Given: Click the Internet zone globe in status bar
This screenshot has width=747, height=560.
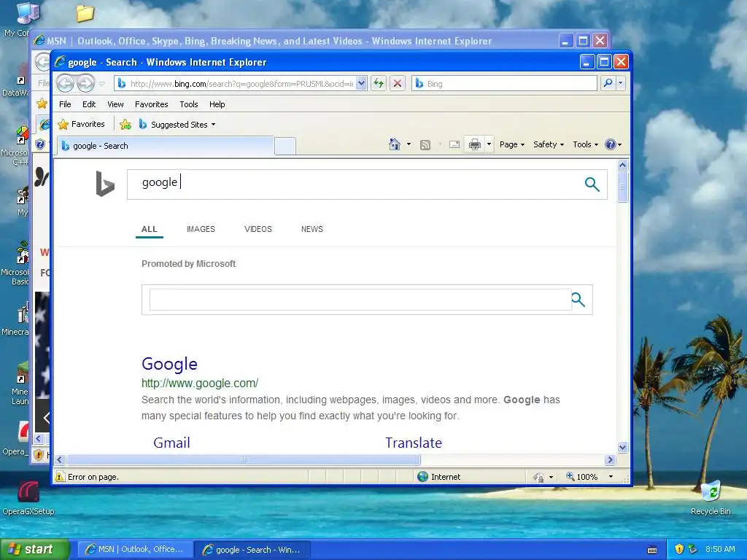Looking at the screenshot, I should click(x=422, y=477).
